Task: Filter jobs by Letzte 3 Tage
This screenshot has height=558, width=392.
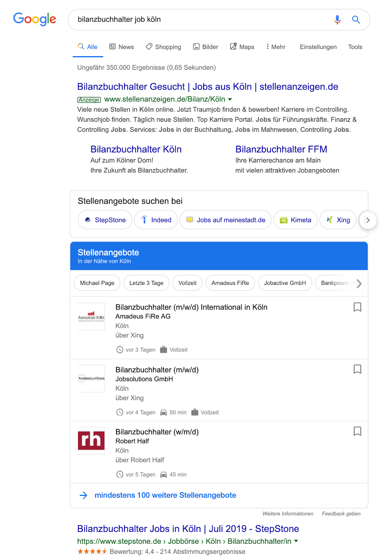Action: 146,283
